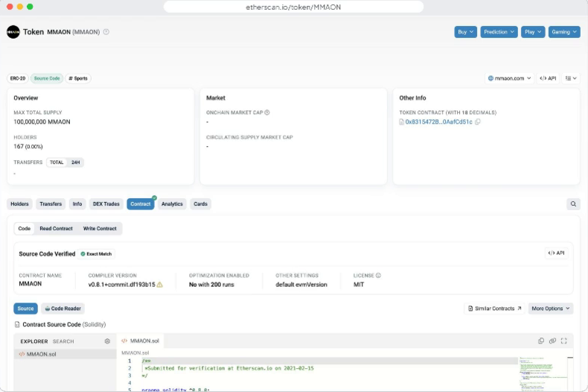Click the help icon next to token name
This screenshot has width=588, height=392.
coord(106,32)
